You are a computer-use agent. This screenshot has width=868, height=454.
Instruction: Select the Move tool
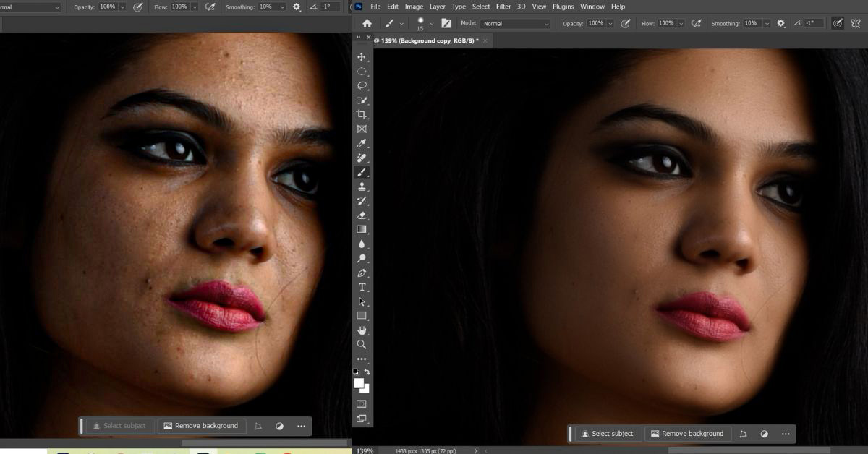(x=362, y=57)
